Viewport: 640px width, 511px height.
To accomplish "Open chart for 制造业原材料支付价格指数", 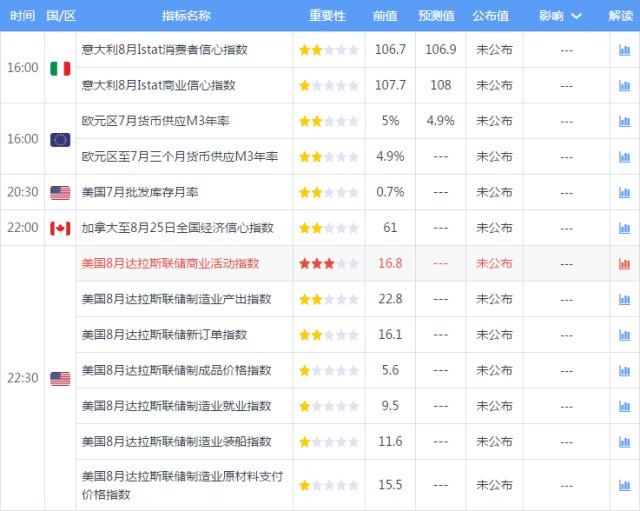I will point(624,485).
